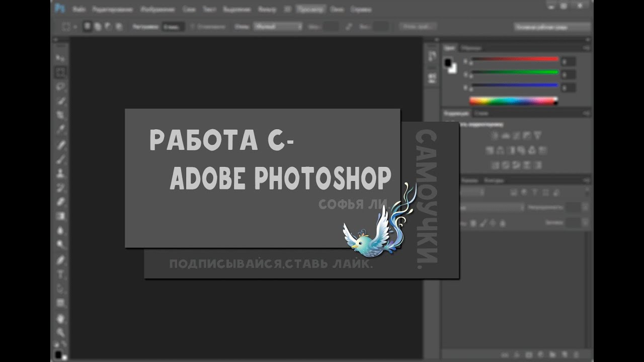Switch to the Образцы swatches tab
The image size is (644, 362).
471,48
